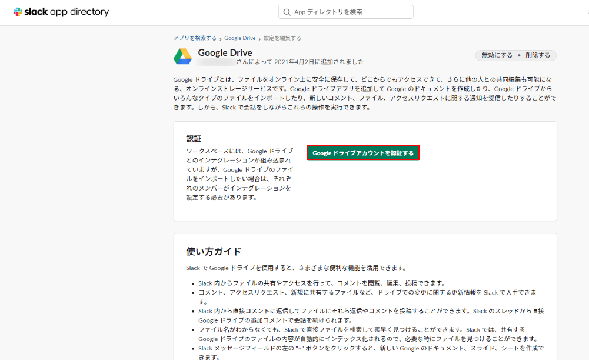Screen dimensions: 589x364
Task: Select the 設定を編集する breadcrumb item
Action: click(282, 37)
